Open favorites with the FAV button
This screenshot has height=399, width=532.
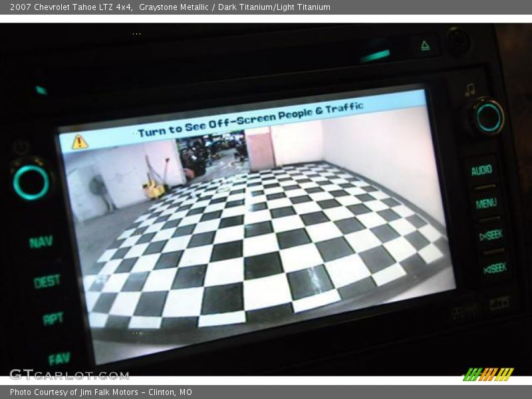[59, 358]
